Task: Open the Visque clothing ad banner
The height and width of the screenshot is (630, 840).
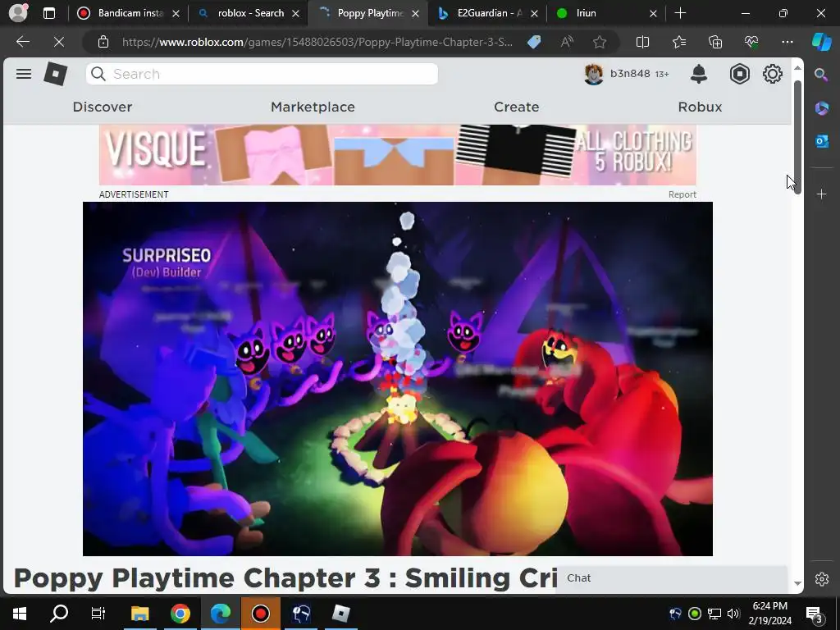Action: [x=398, y=155]
